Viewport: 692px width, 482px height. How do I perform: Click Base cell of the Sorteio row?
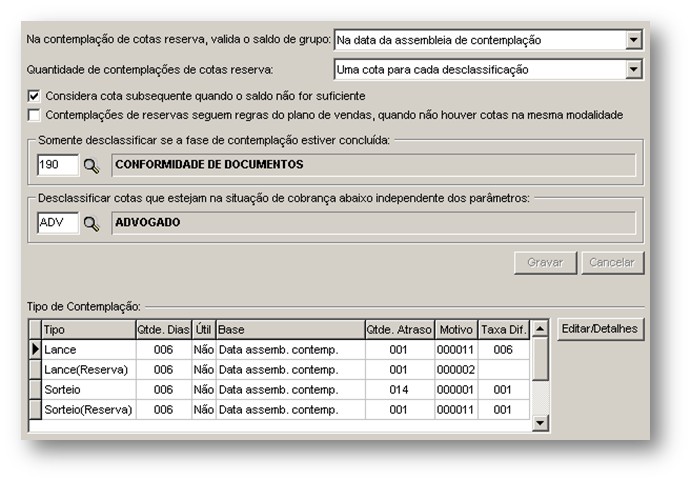[x=290, y=390]
